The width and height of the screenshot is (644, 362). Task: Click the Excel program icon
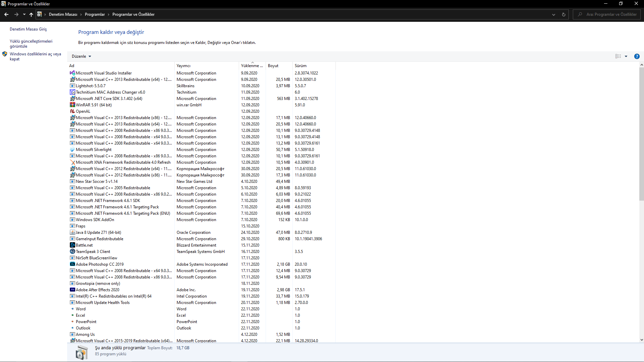pyautogui.click(x=72, y=315)
